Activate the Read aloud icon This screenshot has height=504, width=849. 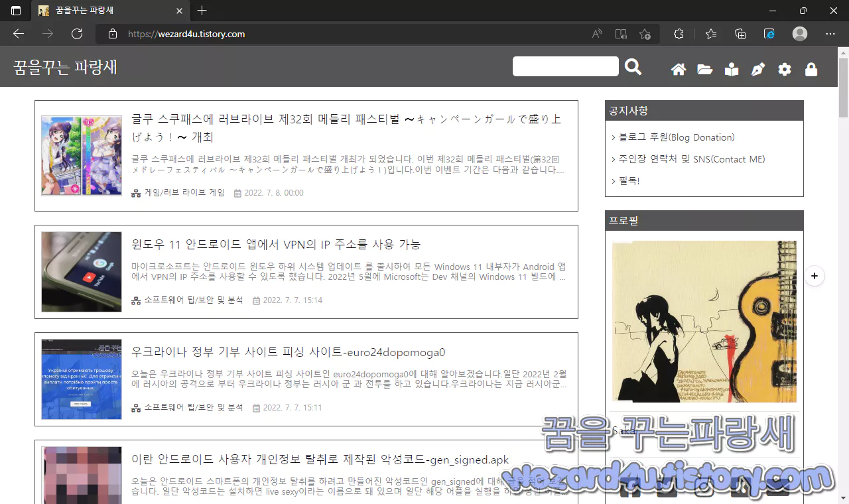tap(597, 34)
